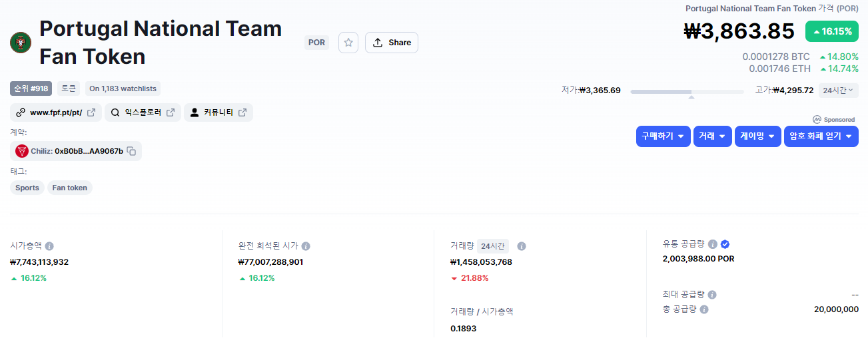This screenshot has width=868, height=348.
Task: Click the Portugal token logo icon
Action: (x=21, y=43)
